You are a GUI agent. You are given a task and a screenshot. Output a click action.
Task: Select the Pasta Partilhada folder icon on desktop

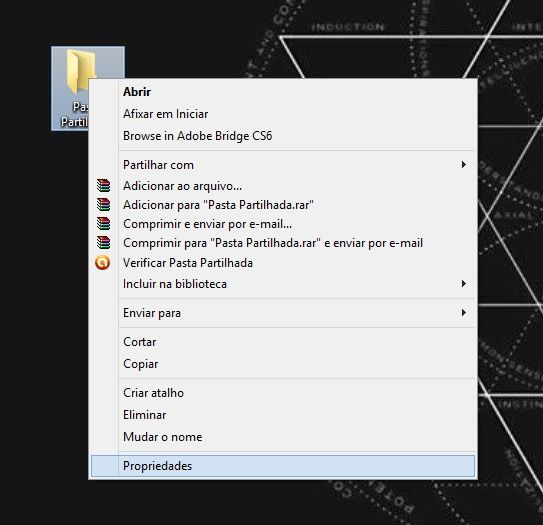[x=81, y=72]
